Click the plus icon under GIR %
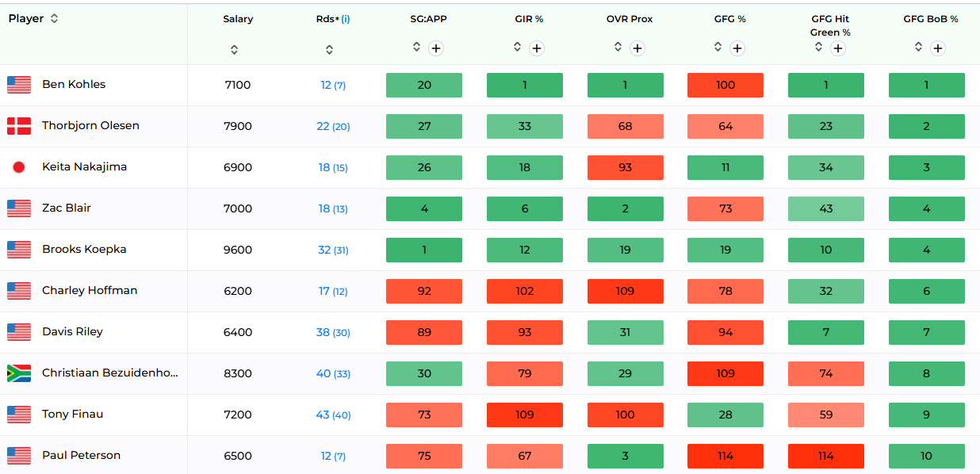980x474 pixels. coord(537,48)
